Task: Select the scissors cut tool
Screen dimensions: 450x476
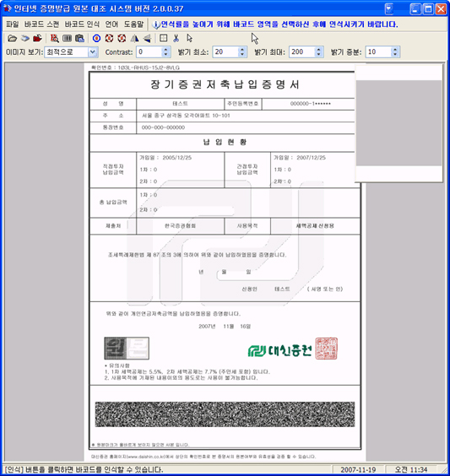Action: tap(176, 38)
